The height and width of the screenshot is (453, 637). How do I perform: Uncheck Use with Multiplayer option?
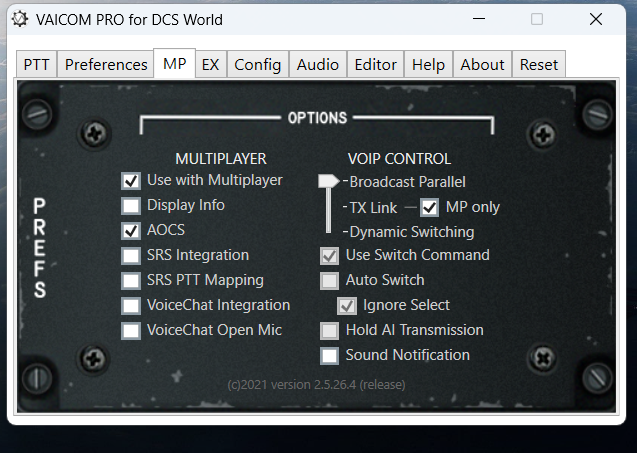(131, 181)
